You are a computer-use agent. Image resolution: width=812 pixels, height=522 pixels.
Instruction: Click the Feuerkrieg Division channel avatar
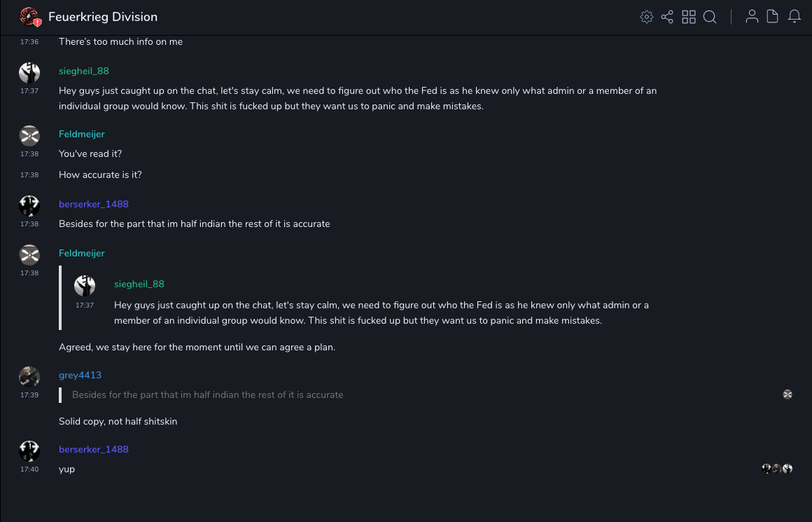point(29,17)
